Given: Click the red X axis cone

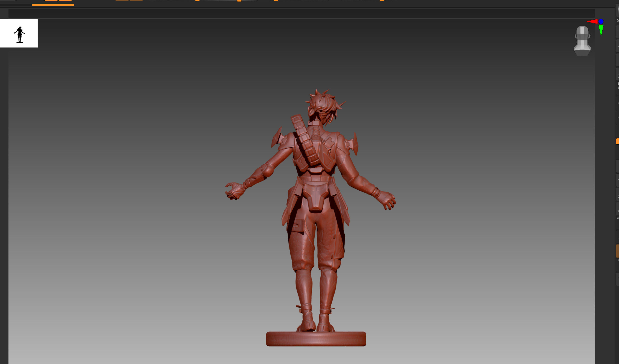Looking at the screenshot, I should [x=592, y=22].
